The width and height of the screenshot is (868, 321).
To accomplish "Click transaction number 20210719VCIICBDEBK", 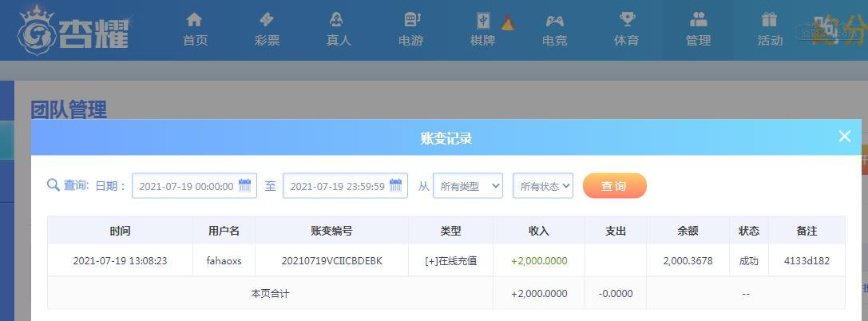I will pos(331,260).
